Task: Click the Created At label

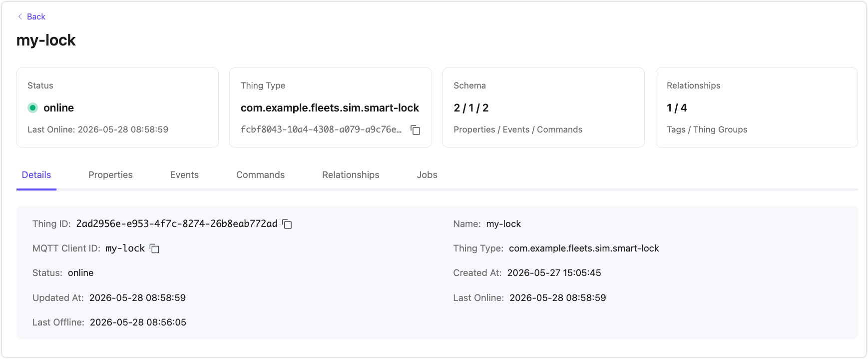Action: pos(477,273)
